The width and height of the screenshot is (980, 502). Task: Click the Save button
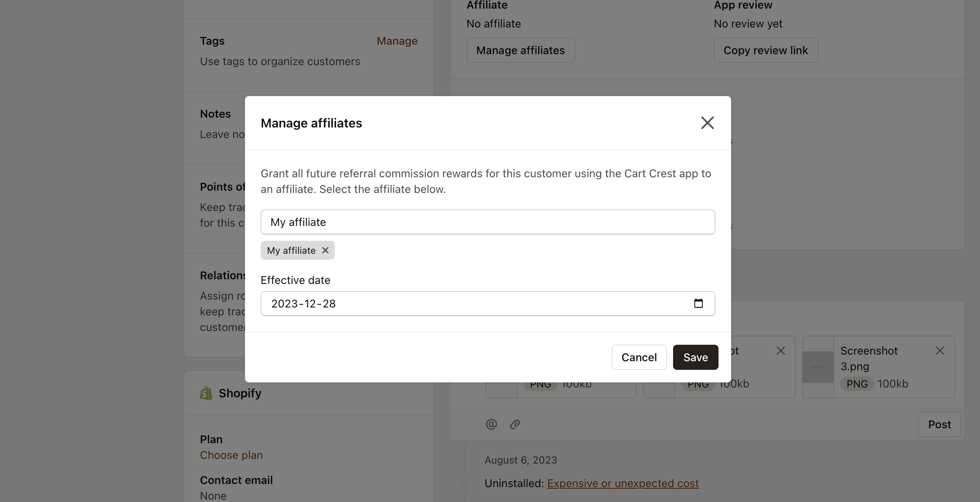click(x=695, y=357)
